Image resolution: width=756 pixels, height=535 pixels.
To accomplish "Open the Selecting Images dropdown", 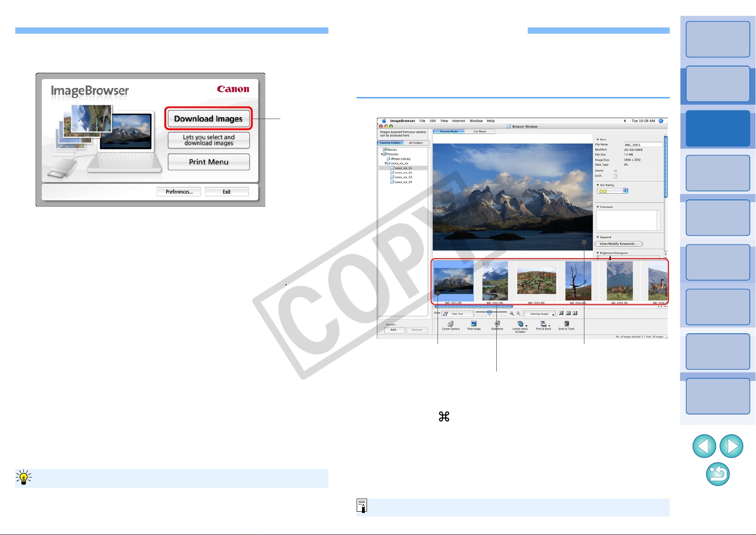I will click(540, 314).
